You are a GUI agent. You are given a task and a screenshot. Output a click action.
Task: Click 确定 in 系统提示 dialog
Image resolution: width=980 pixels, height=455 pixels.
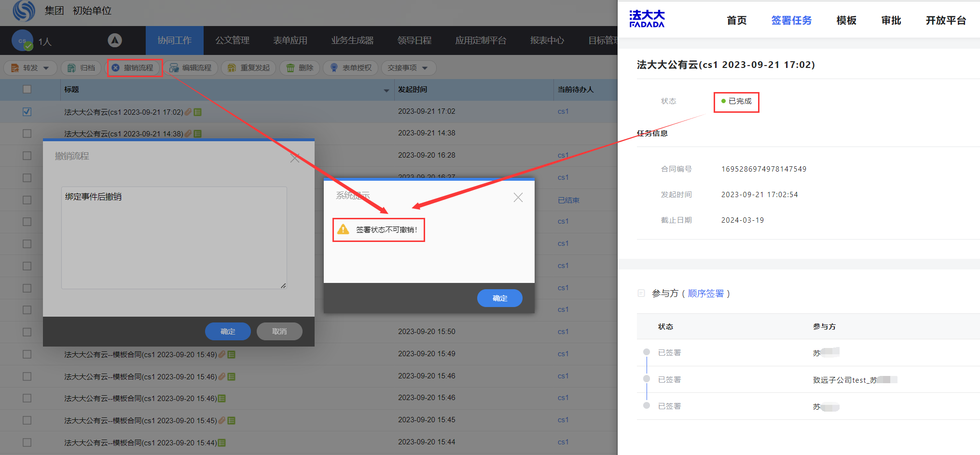500,298
